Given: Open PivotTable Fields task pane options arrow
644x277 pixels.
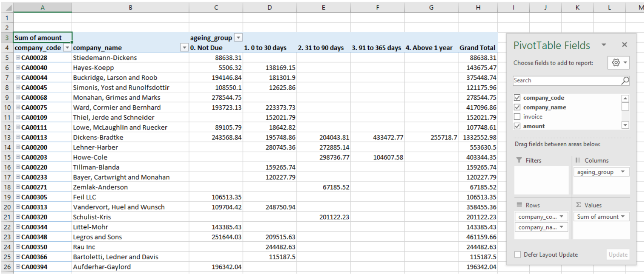Looking at the screenshot, I should click(x=604, y=45).
